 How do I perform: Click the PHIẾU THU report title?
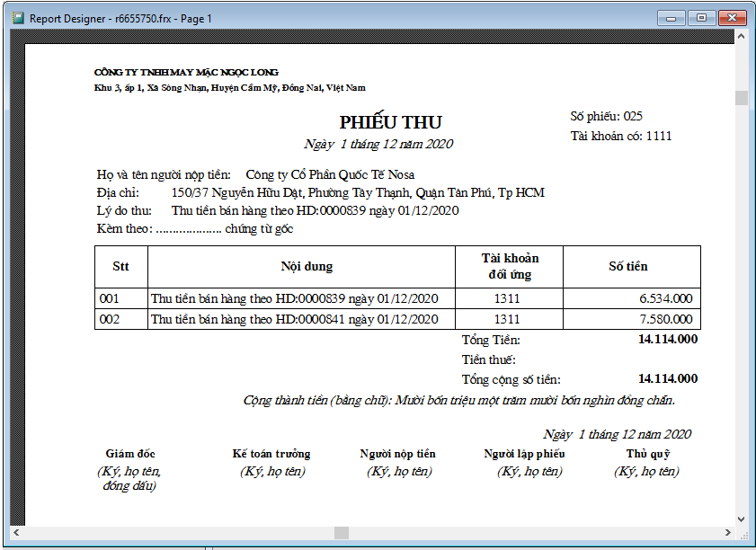pyautogui.click(x=390, y=122)
